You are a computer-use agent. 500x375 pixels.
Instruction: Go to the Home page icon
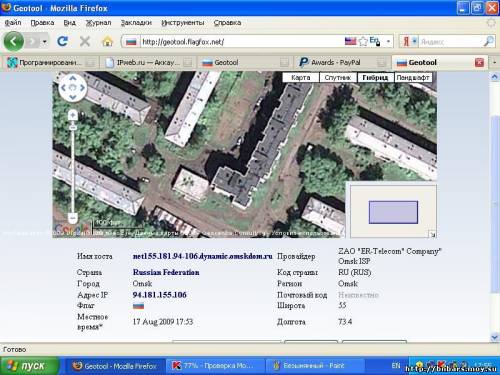pyautogui.click(x=107, y=42)
